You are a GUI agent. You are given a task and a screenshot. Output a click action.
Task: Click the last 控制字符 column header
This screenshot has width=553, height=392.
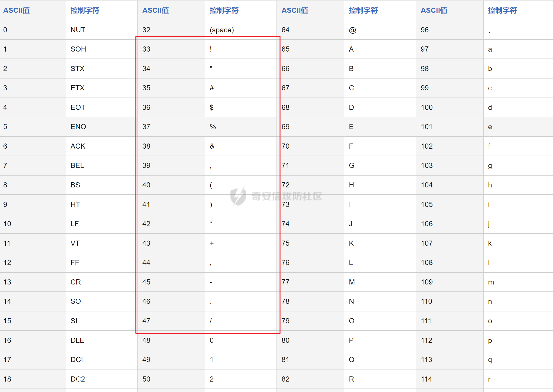502,10
